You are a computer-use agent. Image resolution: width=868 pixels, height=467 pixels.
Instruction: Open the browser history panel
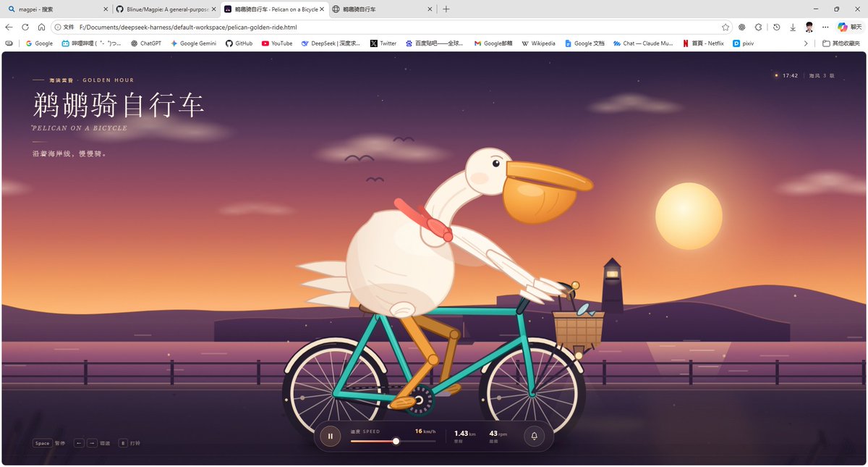click(776, 27)
